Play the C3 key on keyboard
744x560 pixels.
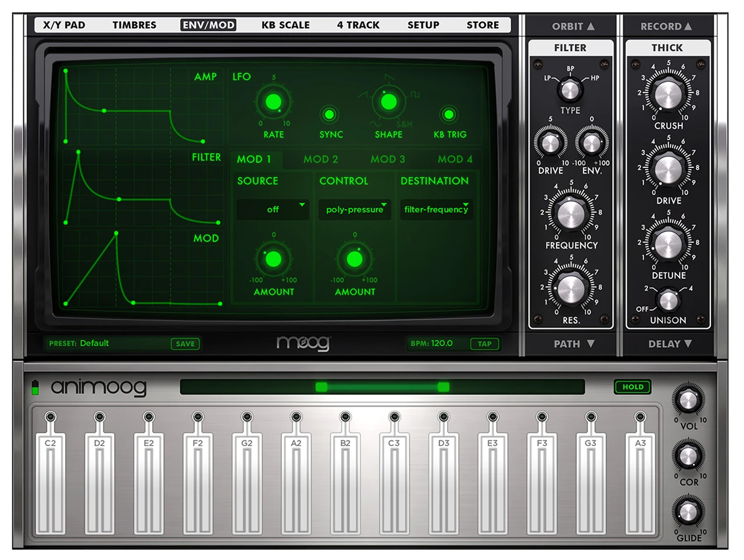click(x=394, y=482)
